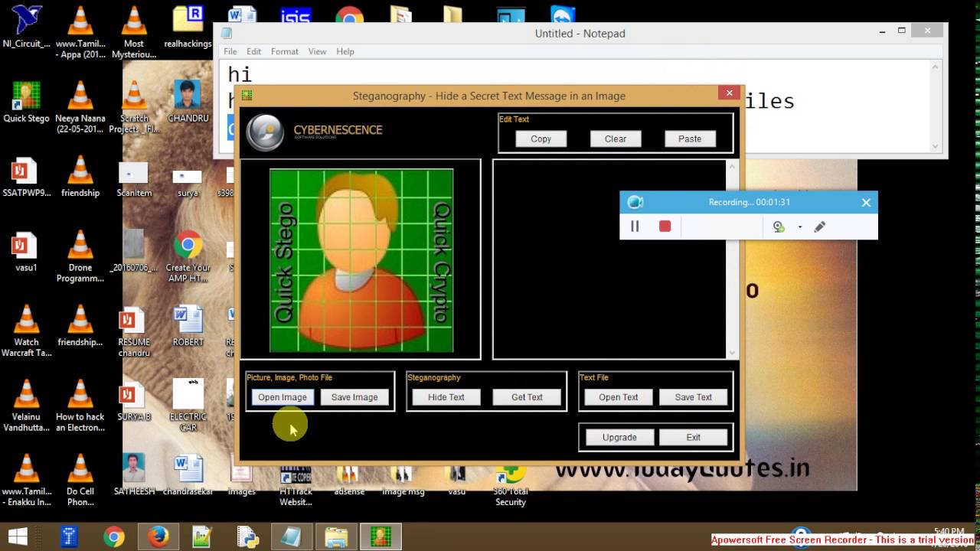Select the SSATPWP9 desktop document icon
This screenshot has width=980, height=551.
pyautogui.click(x=26, y=176)
